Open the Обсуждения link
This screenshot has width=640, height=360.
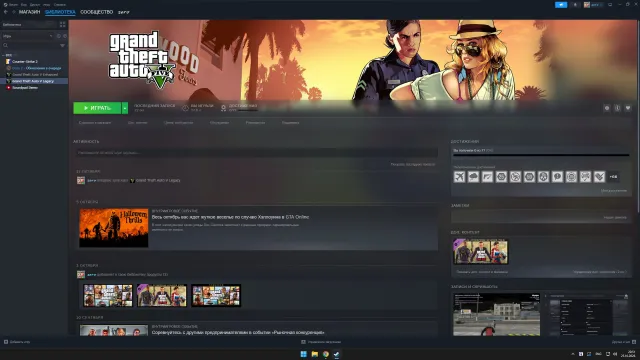219,122
